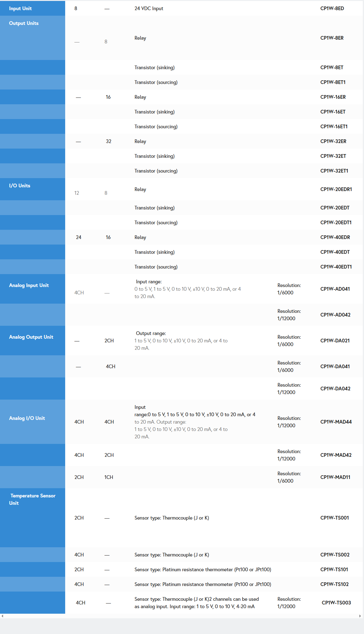Click thermocouple sensor text in CP1W-TS001 row

click(172, 518)
